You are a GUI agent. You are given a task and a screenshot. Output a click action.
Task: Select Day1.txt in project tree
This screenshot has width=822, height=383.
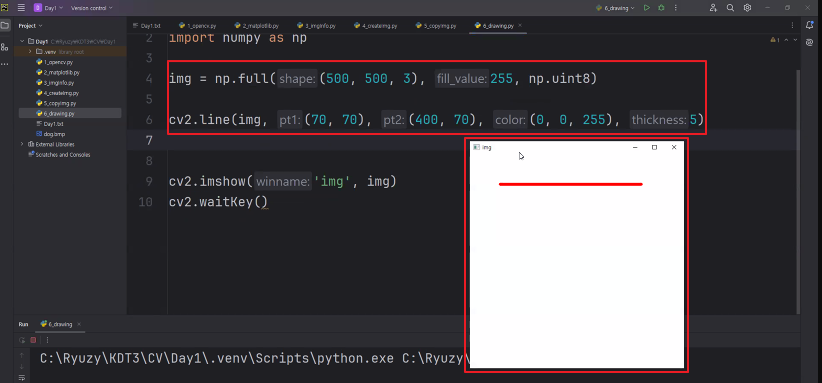click(50, 124)
